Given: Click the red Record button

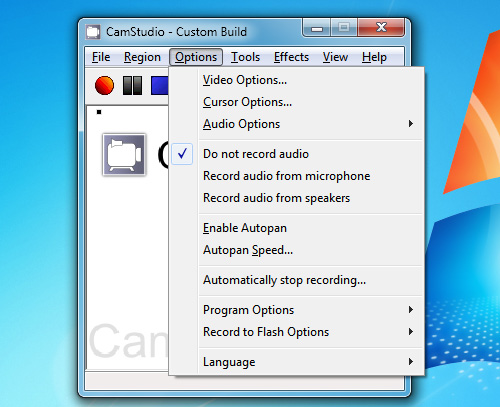Looking at the screenshot, I should (104, 85).
